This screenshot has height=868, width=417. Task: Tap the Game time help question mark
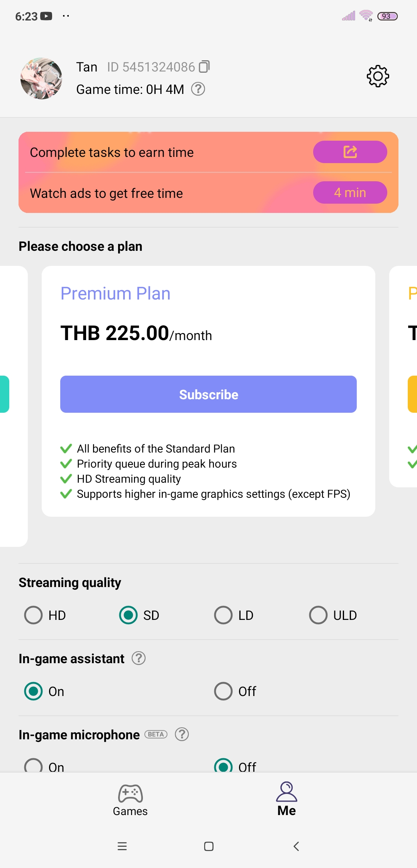tap(198, 89)
